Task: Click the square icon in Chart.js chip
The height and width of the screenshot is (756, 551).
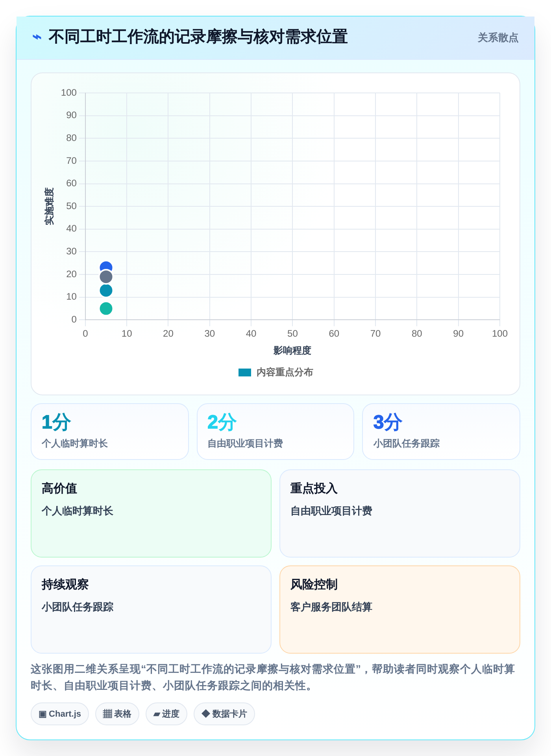Action: (43, 714)
